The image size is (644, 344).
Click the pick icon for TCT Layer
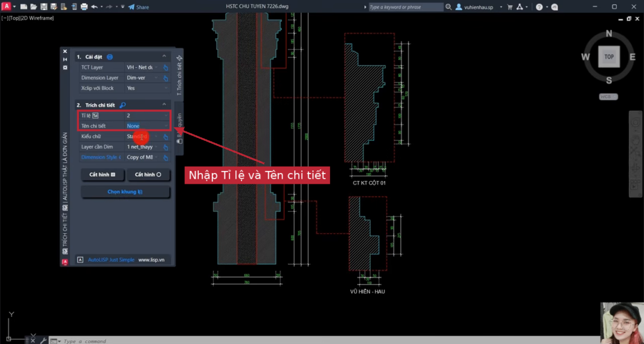(165, 67)
